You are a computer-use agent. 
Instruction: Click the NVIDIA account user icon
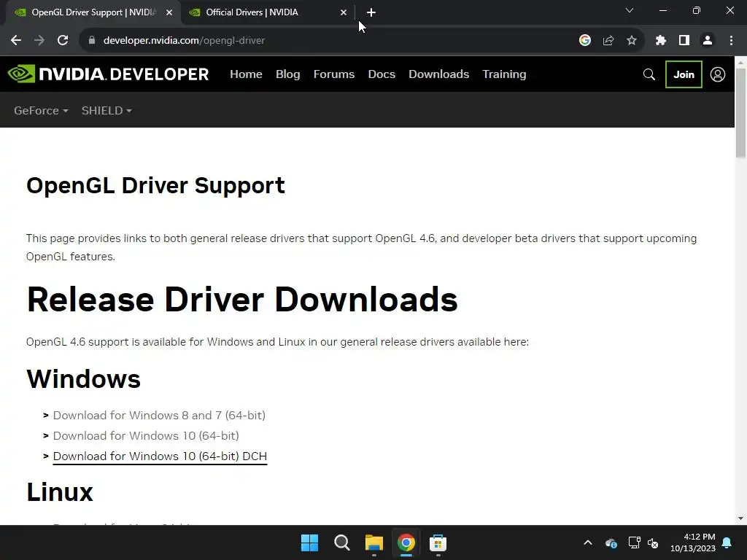tap(718, 74)
